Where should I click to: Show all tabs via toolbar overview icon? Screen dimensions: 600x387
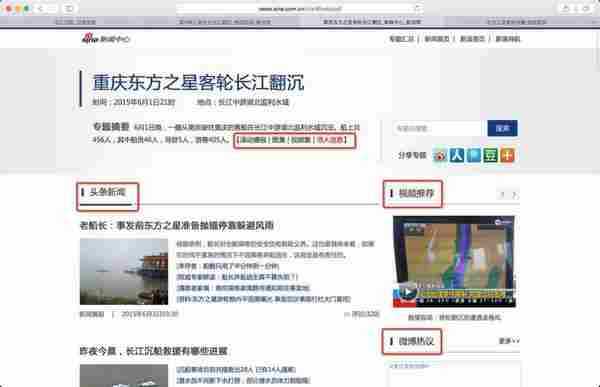click(587, 8)
